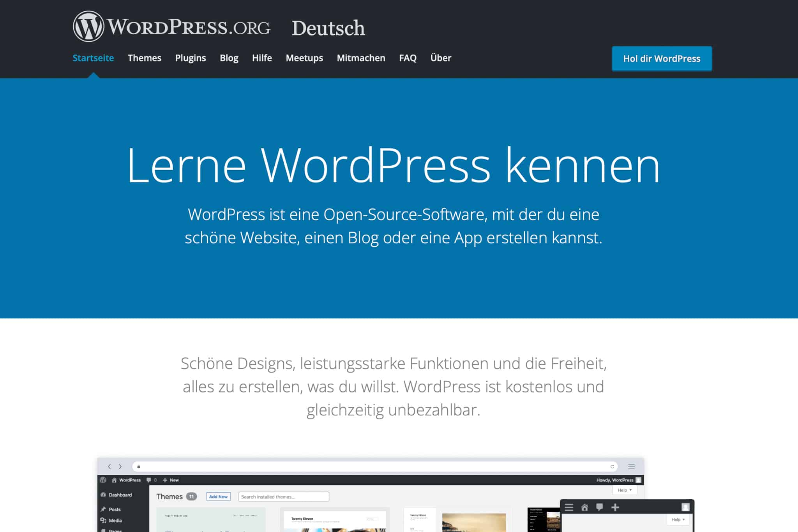Click the comment bubble in mobile toolbar
798x532 pixels.
point(600,507)
